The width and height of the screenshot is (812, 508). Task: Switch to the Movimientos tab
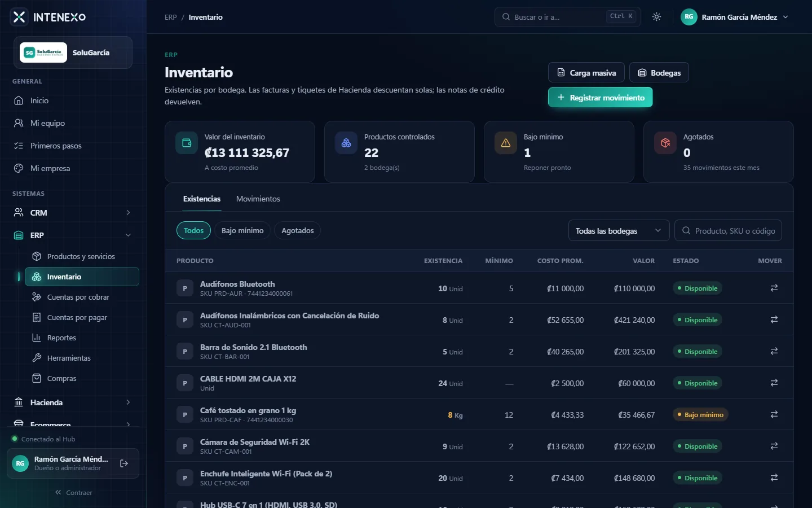[258, 199]
